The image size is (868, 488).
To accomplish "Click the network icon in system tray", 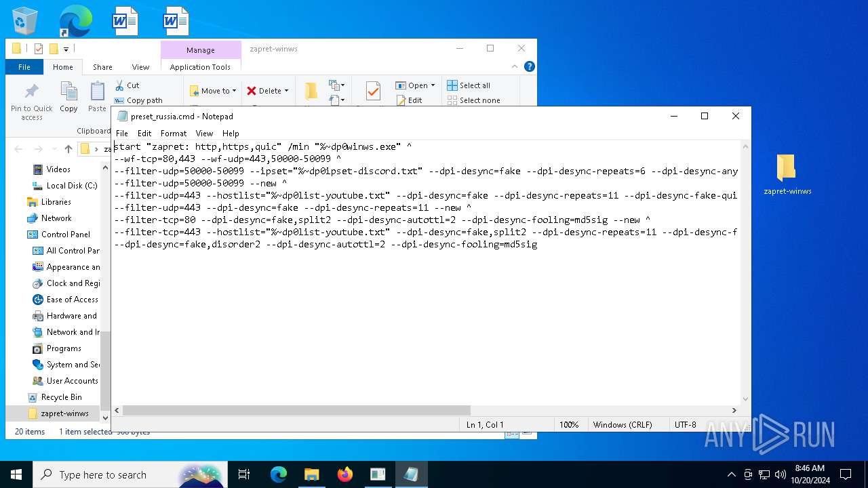I will 764,474.
